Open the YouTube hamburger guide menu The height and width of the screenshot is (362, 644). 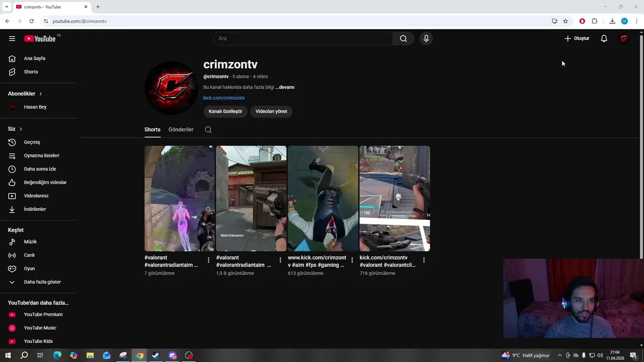tap(12, 39)
